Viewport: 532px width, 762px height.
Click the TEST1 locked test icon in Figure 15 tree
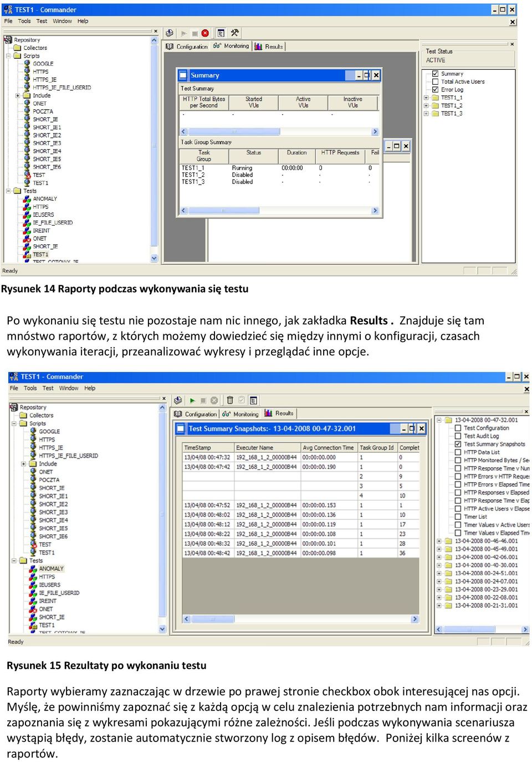coord(33,625)
